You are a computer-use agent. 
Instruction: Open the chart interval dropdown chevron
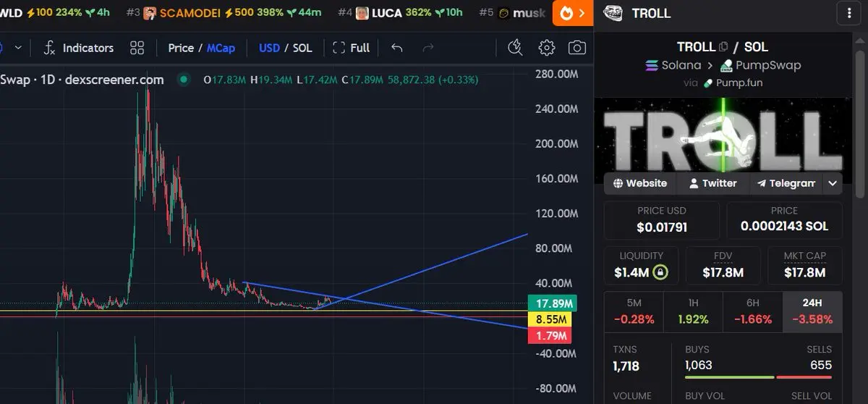coord(18,48)
